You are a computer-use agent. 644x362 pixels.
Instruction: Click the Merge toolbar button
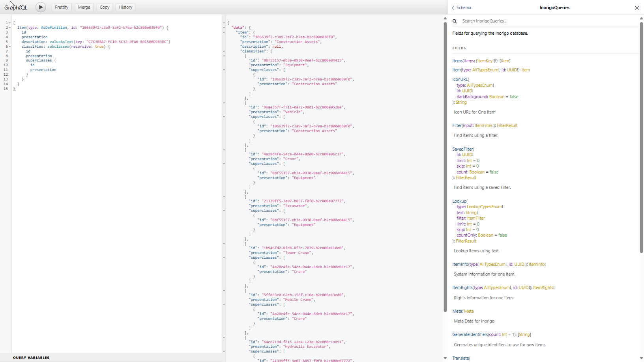click(x=84, y=7)
